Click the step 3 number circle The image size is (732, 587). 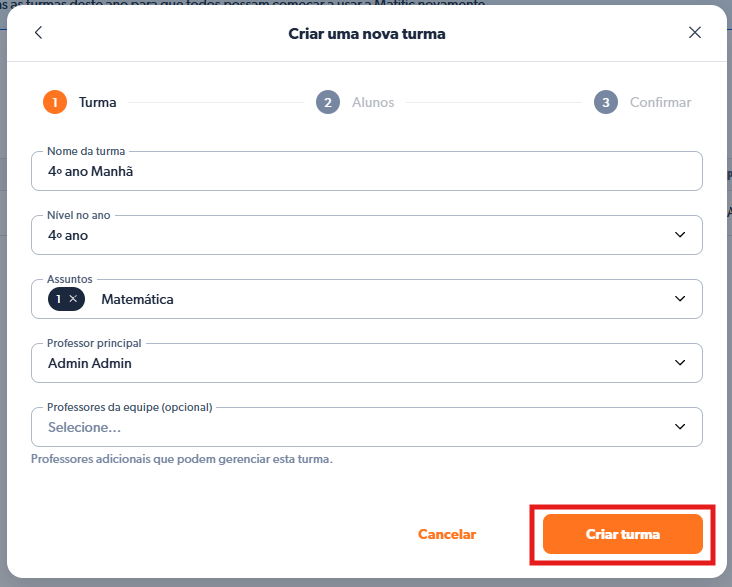[605, 102]
